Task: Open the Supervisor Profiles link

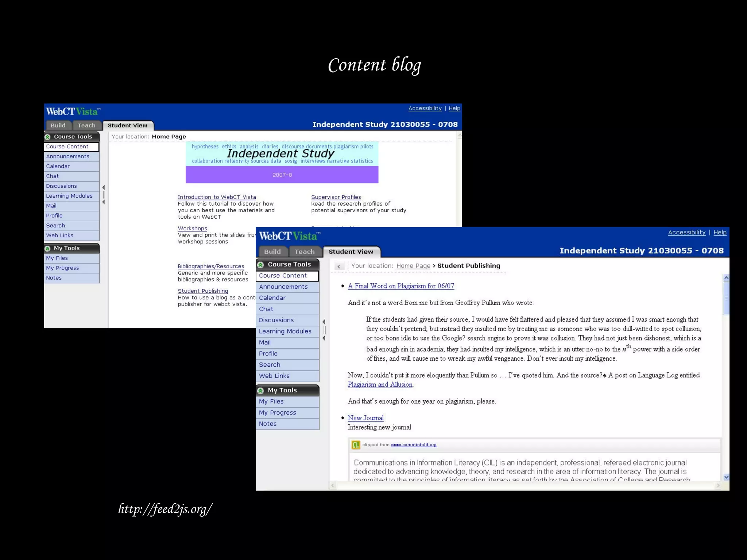Action: pos(336,197)
